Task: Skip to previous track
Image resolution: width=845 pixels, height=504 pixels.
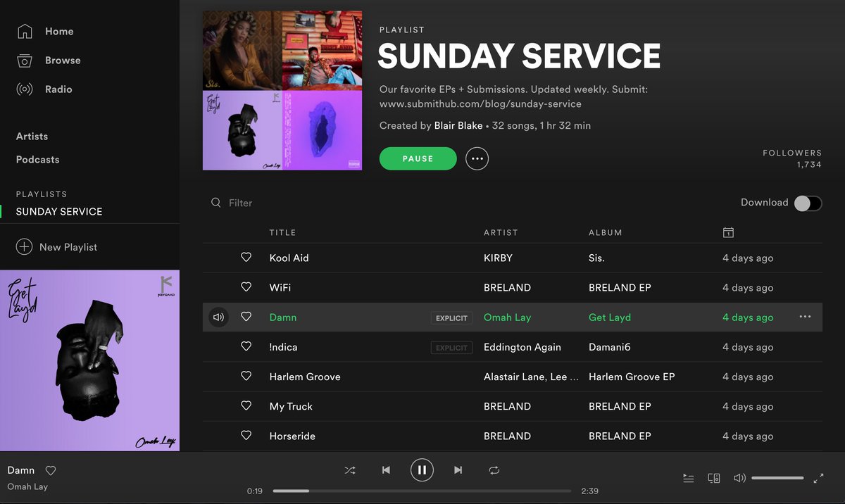Action: pyautogui.click(x=386, y=470)
